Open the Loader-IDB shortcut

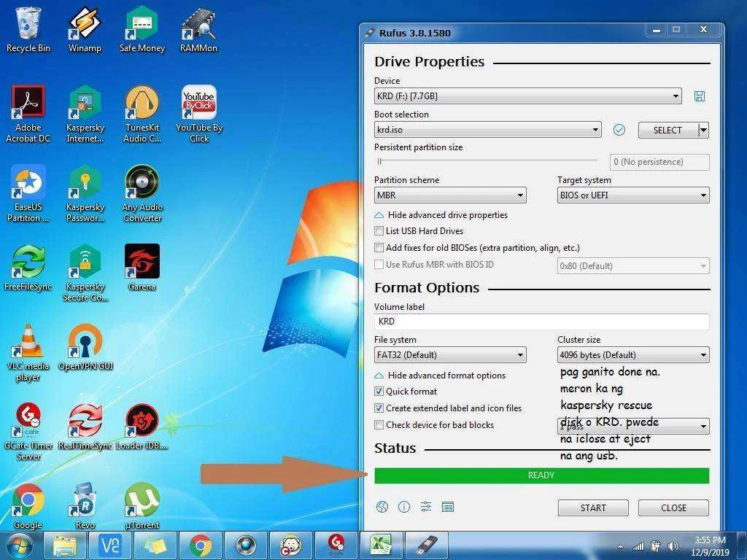(x=142, y=427)
